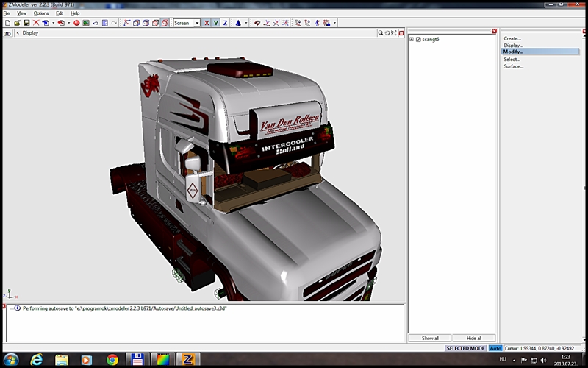This screenshot has height=368, width=588.
Task: Open the Screen coordinate system dropdown
Action: (196, 23)
